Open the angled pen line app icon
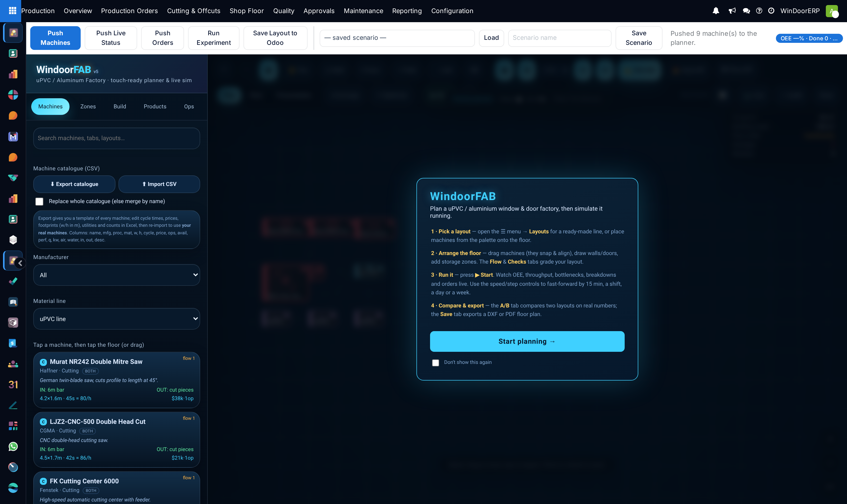 (13, 405)
